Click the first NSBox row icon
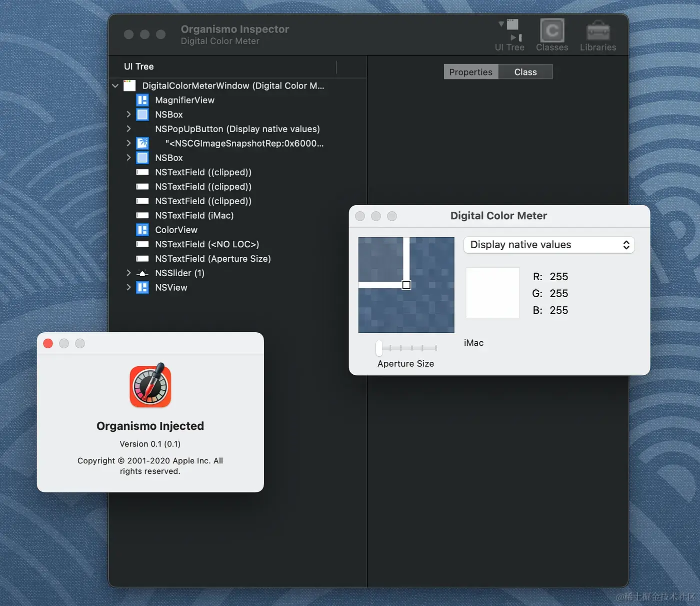 pos(142,115)
